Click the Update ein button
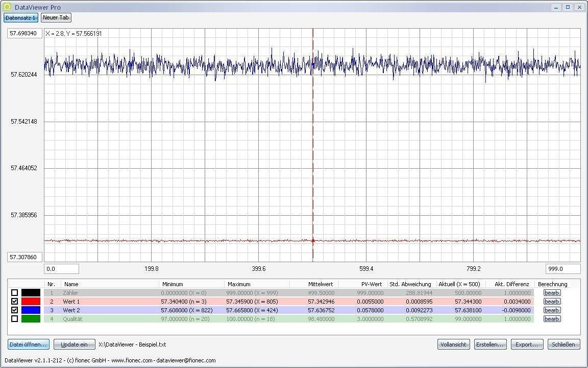Image resolution: width=588 pixels, height=368 pixels. (x=74, y=344)
